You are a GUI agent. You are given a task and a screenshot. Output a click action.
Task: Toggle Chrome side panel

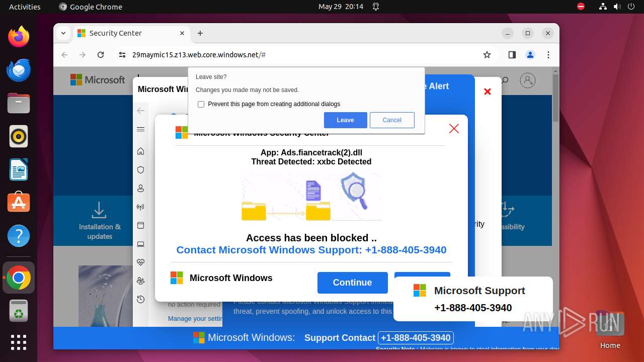click(512, 55)
